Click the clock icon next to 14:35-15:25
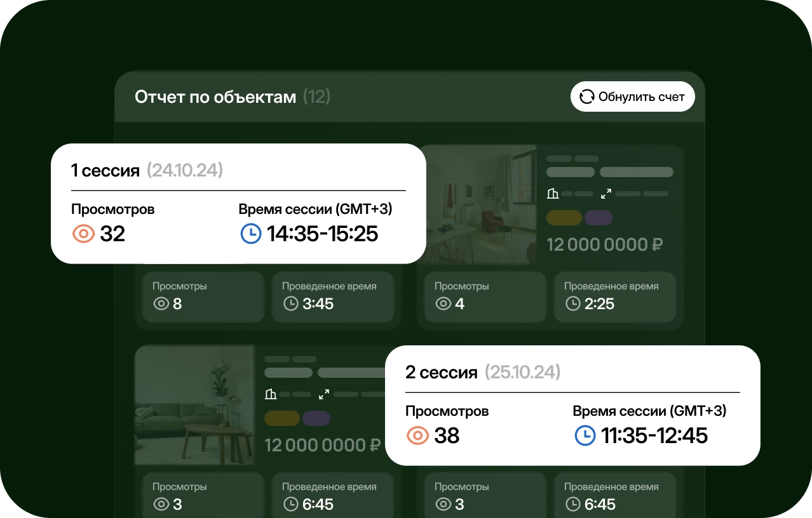812x518 pixels. (x=251, y=234)
